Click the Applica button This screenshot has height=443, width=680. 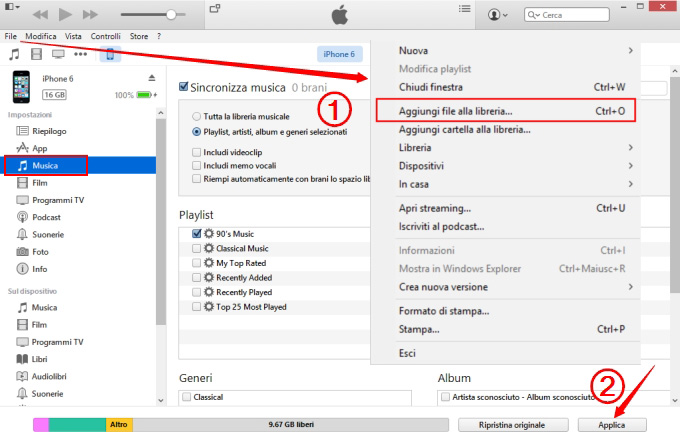coord(612,425)
